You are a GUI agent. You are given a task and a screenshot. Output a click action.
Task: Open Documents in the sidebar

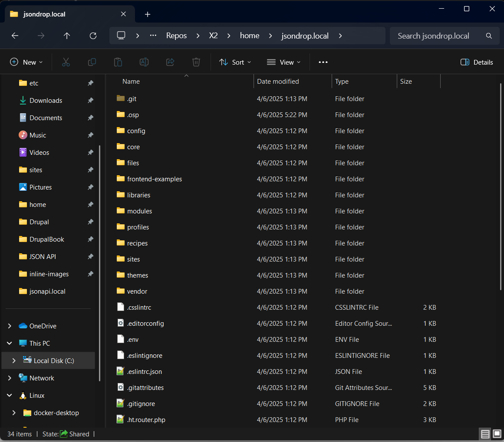pos(46,118)
